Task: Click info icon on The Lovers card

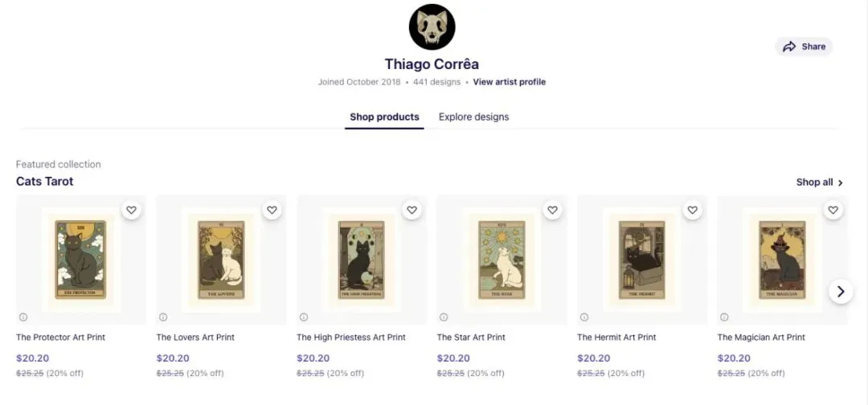Action: [x=163, y=317]
